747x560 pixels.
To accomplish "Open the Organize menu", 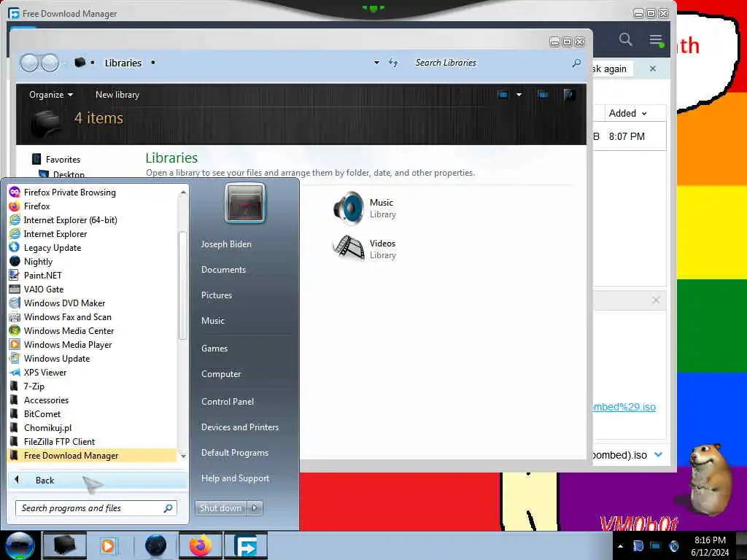I will [51, 95].
